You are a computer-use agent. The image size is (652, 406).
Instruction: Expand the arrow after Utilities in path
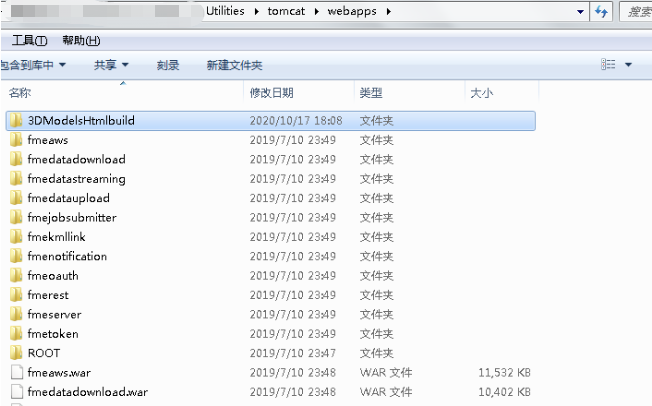pyautogui.click(x=257, y=12)
